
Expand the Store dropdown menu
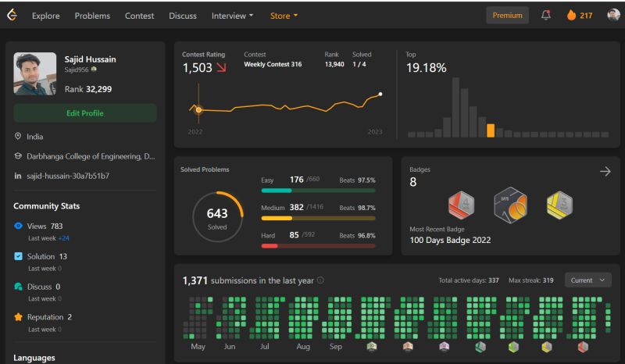[284, 16]
